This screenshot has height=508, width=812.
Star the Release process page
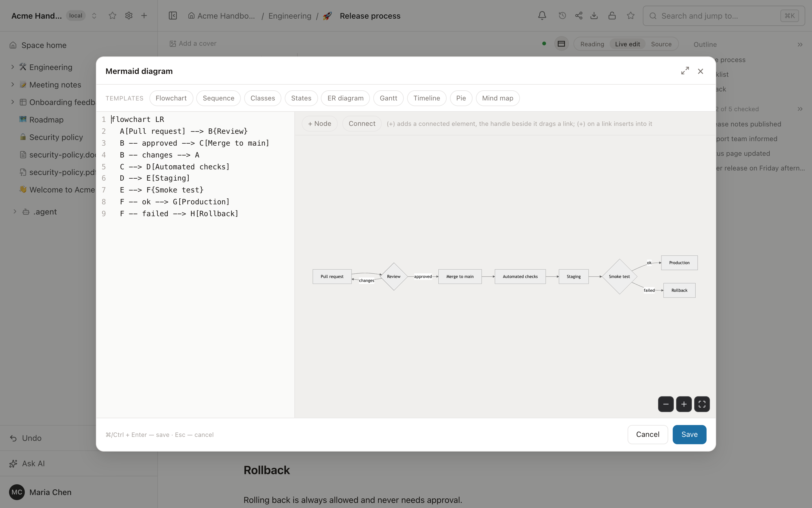pyautogui.click(x=630, y=16)
